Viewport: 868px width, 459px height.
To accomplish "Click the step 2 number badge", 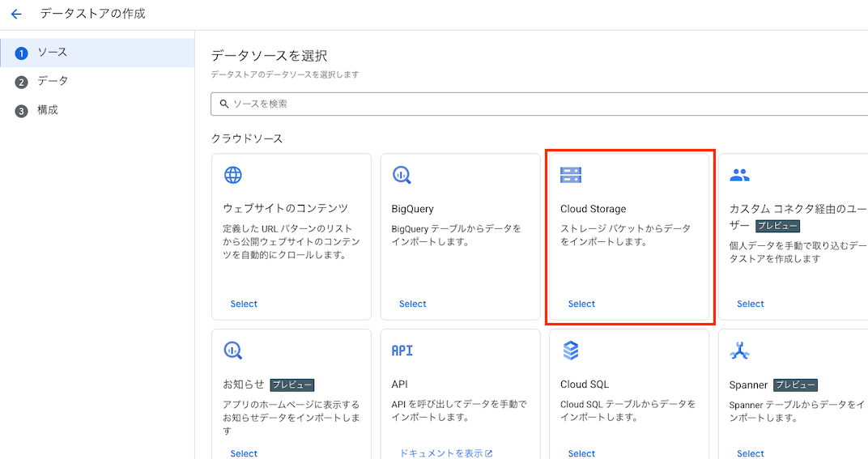I will [x=21, y=83].
